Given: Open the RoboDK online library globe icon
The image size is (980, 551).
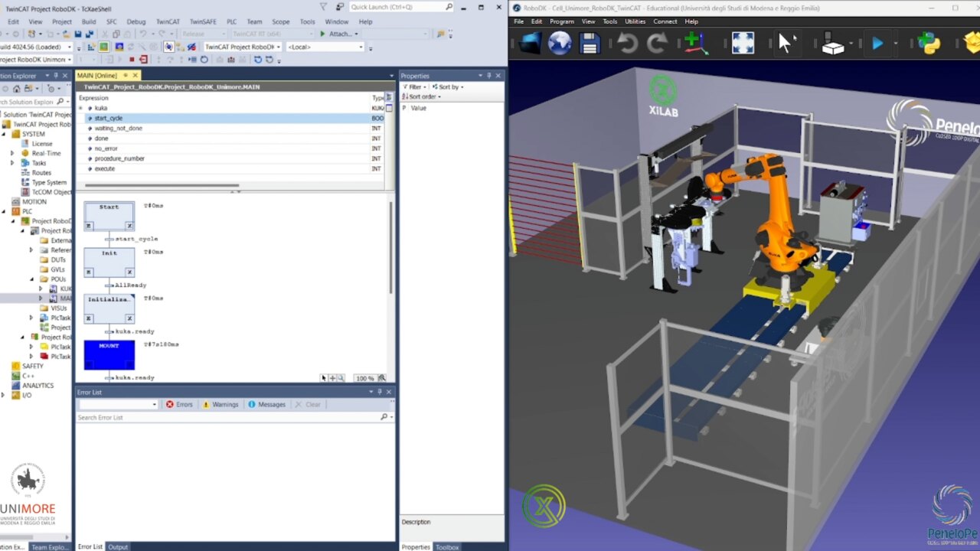Looking at the screenshot, I should coord(560,44).
